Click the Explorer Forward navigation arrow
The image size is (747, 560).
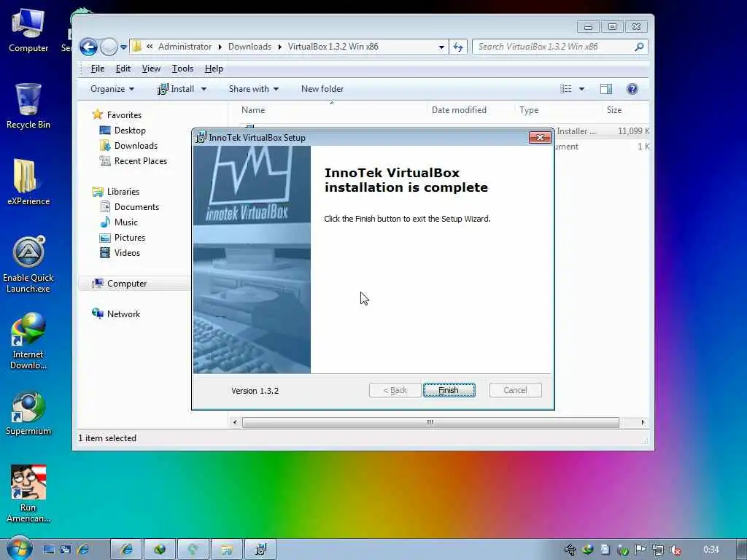point(109,47)
